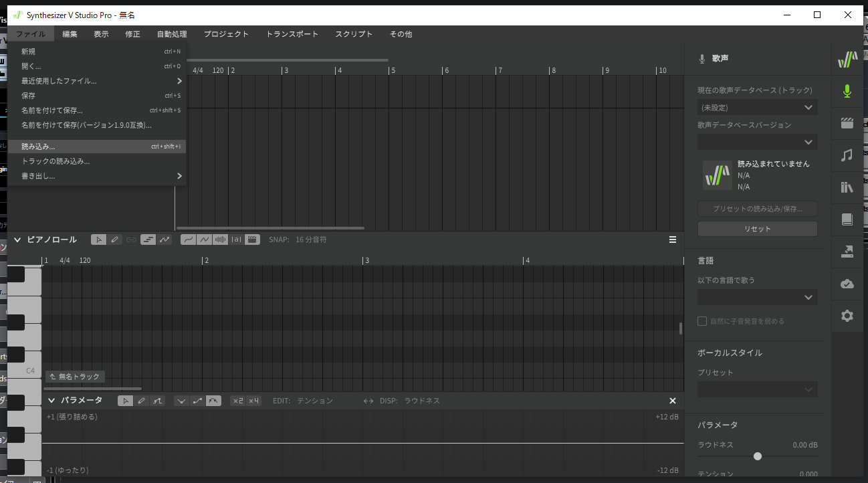This screenshot has width=868, height=483.
Task: Open the cloud rendering panel in sidebar
Action: click(x=847, y=283)
